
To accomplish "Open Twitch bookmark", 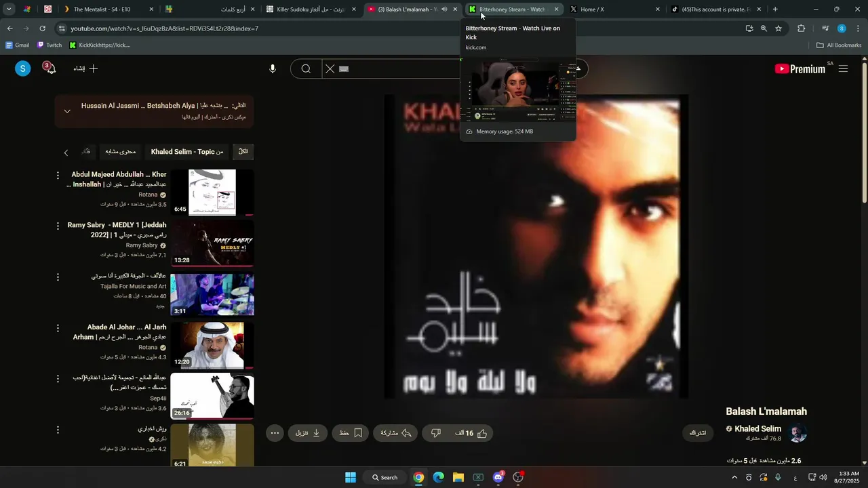I will pos(50,45).
